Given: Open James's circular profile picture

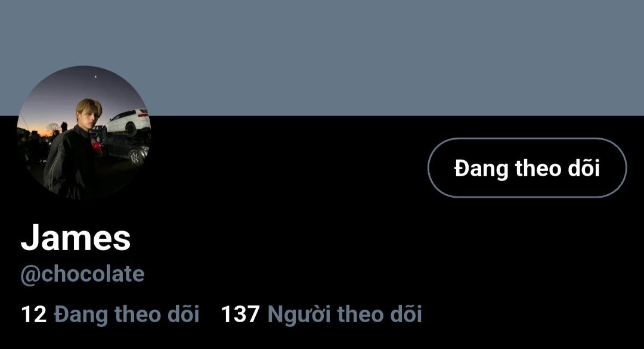Looking at the screenshot, I should (x=84, y=132).
